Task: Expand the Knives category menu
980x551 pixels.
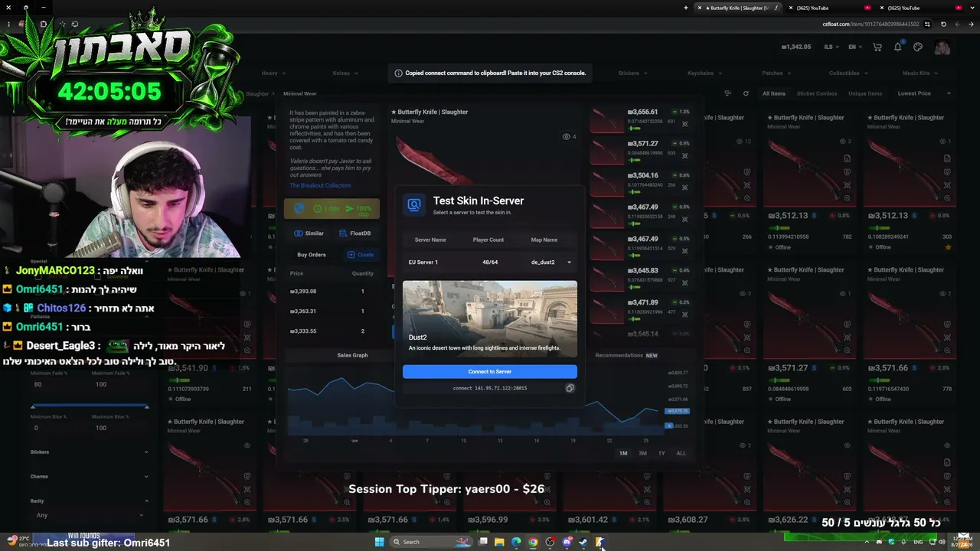Action: (345, 73)
